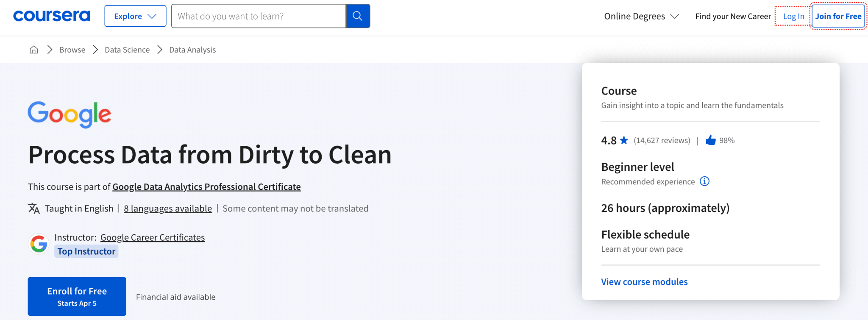Click the Google G instructor avatar
The width and height of the screenshot is (868, 320).
coord(39,244)
